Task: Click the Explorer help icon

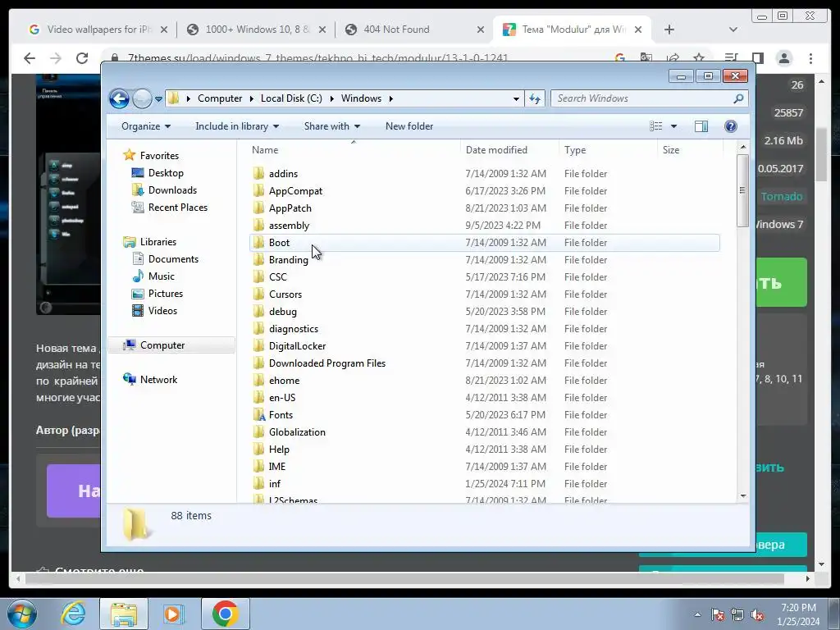Action: pyautogui.click(x=730, y=126)
